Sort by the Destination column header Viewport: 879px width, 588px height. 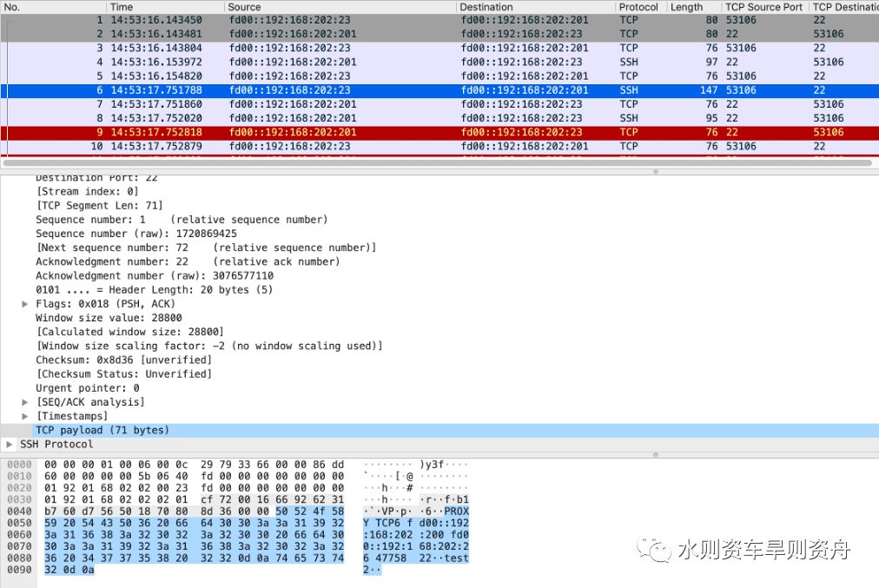coord(535,7)
